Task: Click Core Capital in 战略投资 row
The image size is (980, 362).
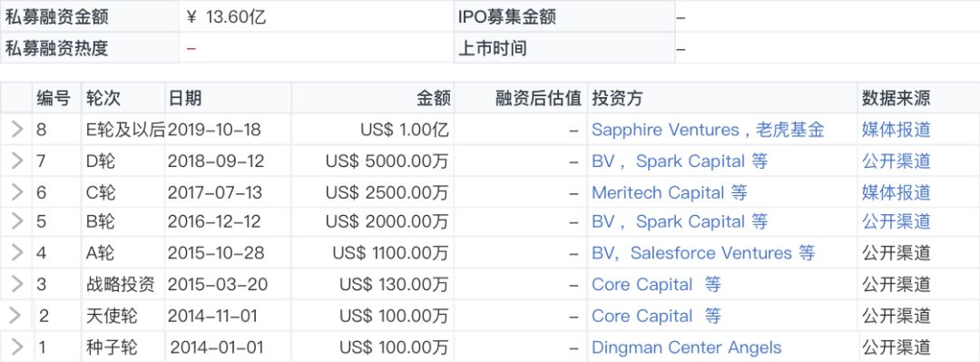Action: click(642, 285)
